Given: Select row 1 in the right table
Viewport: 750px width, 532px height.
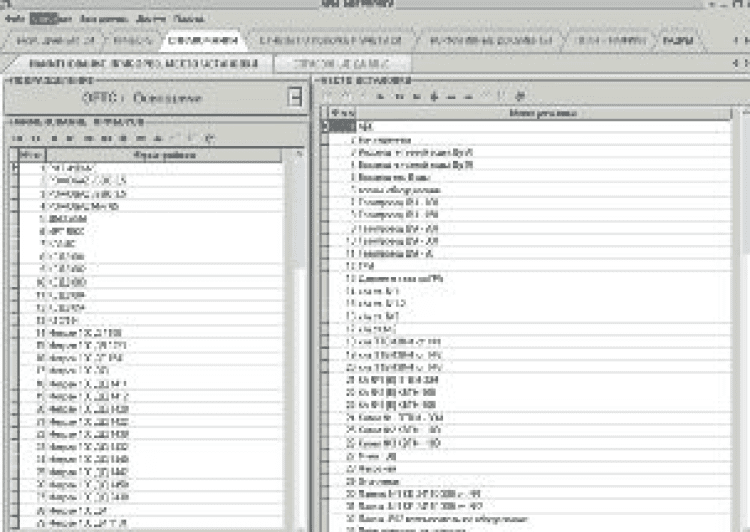Looking at the screenshot, I should (x=530, y=127).
